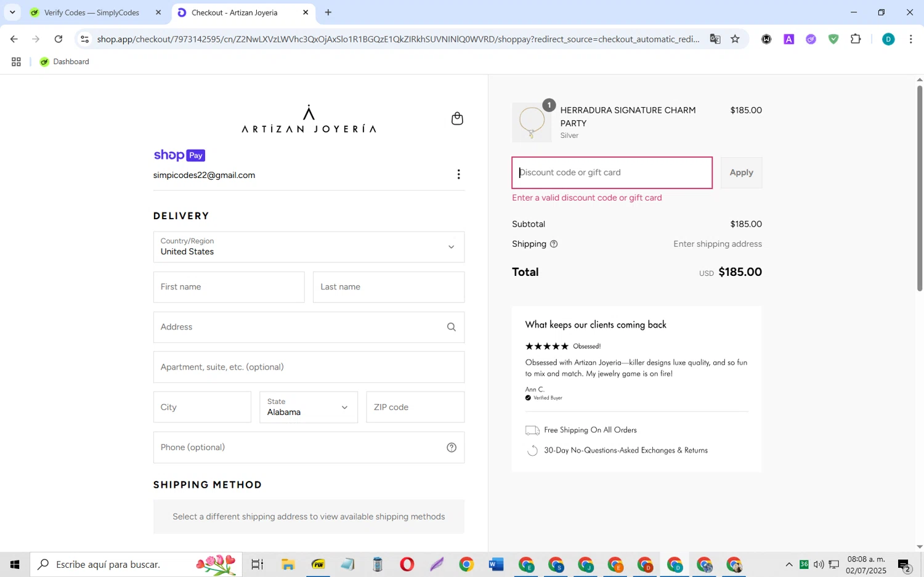924x577 pixels.
Task: Open the Dashboard bookmark
Action: pos(65,62)
